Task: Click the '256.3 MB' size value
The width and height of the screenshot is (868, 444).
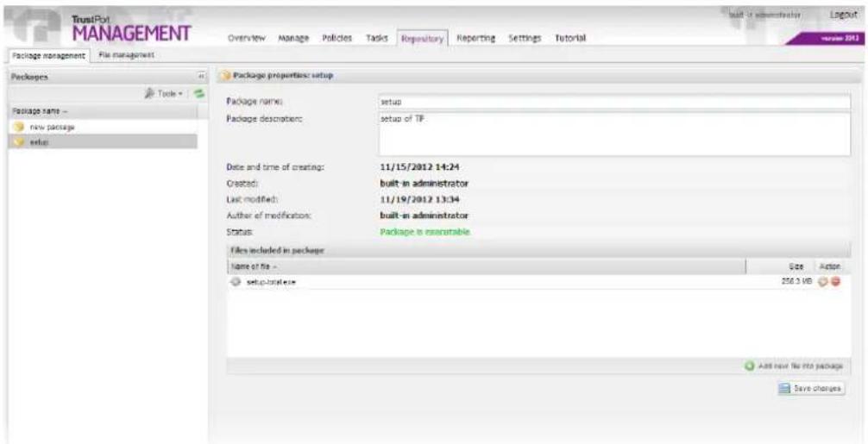Action: click(796, 281)
